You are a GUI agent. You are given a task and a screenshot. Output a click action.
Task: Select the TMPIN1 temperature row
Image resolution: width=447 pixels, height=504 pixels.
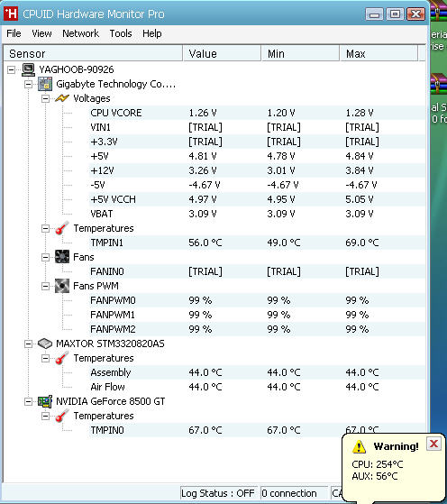pyautogui.click(x=257, y=243)
